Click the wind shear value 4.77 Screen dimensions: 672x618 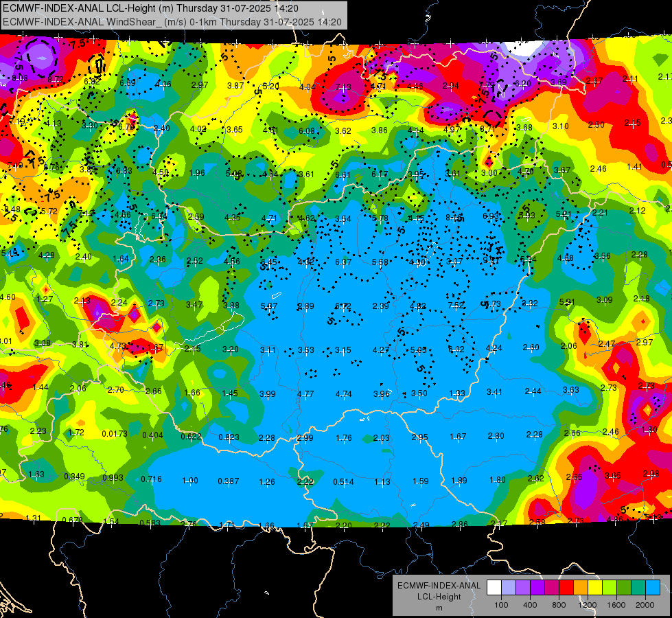[305, 393]
